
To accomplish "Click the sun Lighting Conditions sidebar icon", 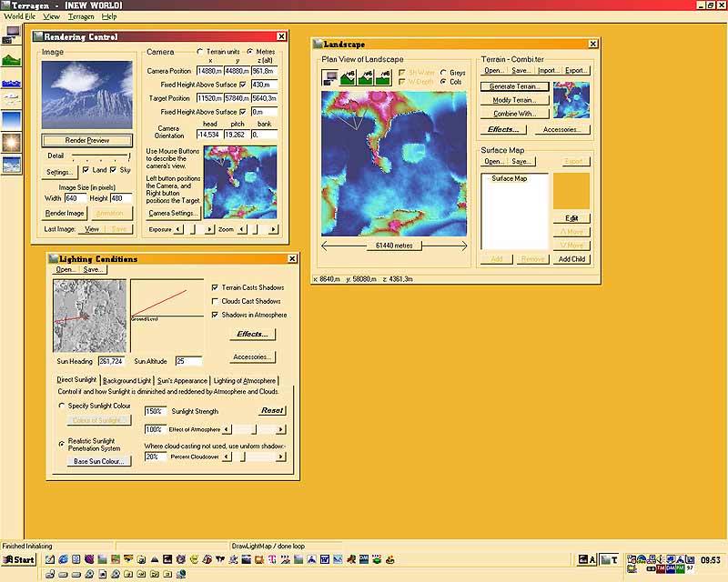I will point(13,143).
